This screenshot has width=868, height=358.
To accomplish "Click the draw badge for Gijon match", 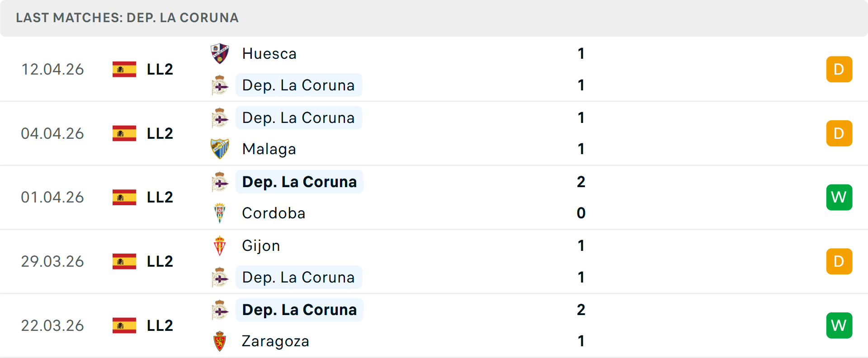I will click(839, 261).
